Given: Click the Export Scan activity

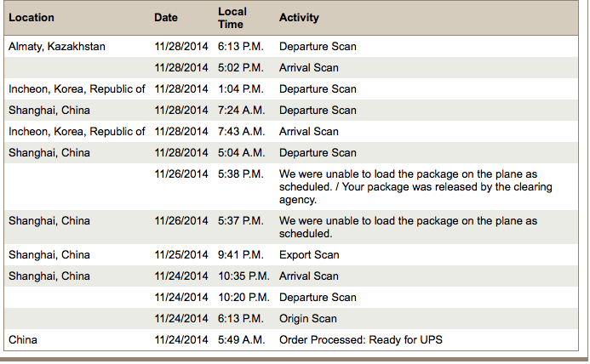Looking at the screenshot, I should [x=309, y=255].
